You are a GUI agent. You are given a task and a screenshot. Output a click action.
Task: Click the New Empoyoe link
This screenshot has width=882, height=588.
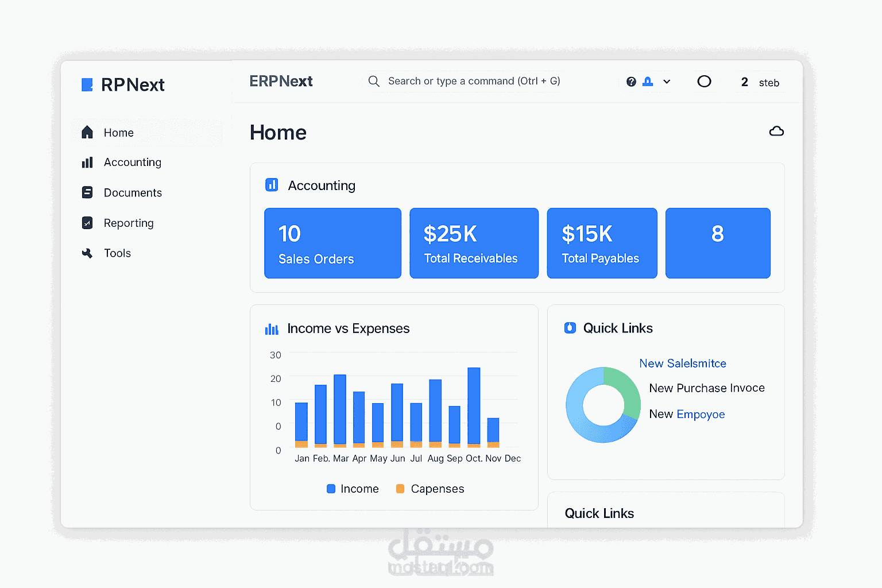[687, 414]
